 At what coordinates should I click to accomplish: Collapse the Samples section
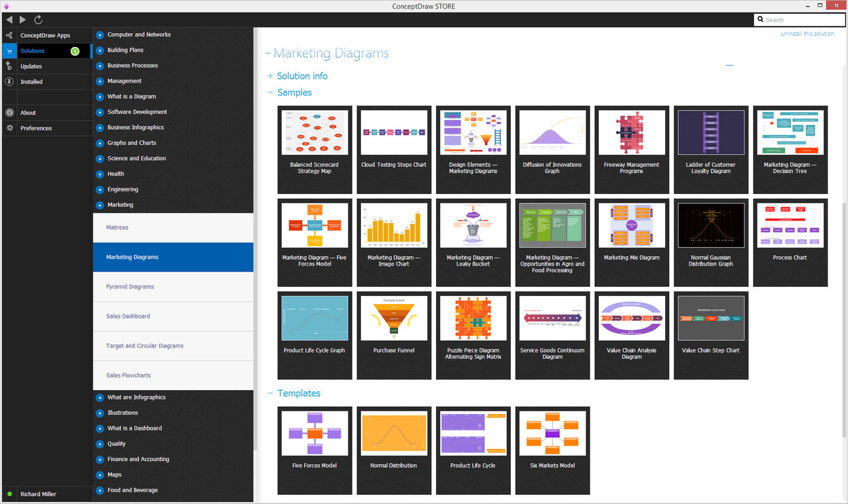(x=270, y=93)
